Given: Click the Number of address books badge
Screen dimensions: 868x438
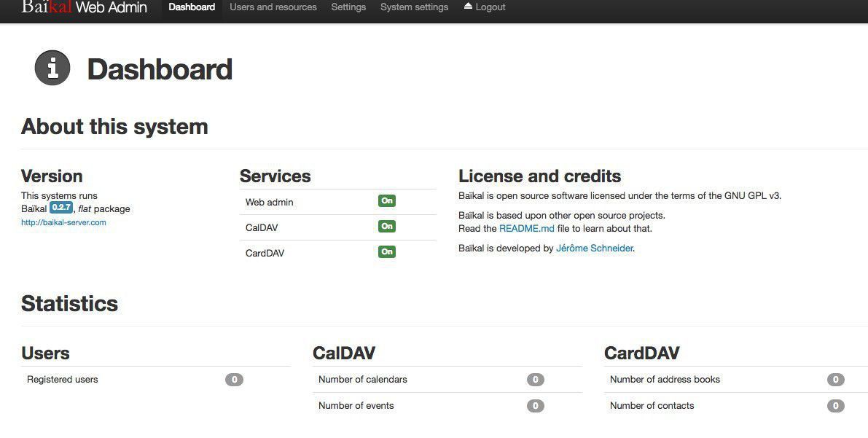Looking at the screenshot, I should [x=836, y=380].
